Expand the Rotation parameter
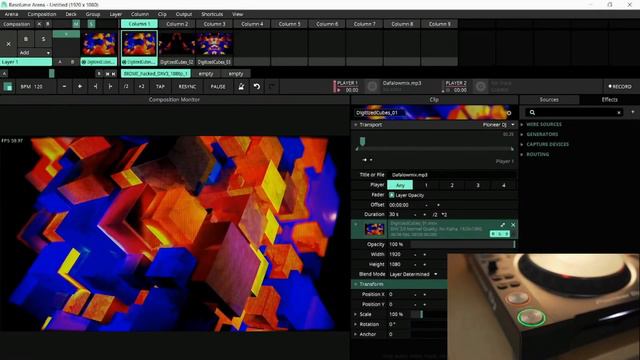Viewport: 640px width, 360px height. 356,324
